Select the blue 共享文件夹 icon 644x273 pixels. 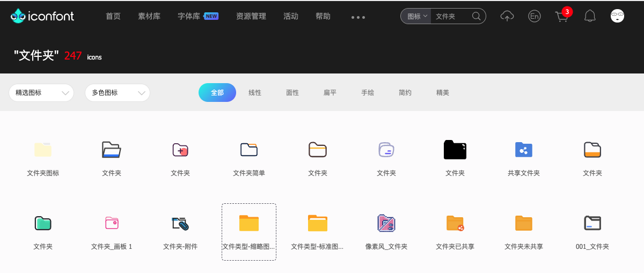(524, 150)
